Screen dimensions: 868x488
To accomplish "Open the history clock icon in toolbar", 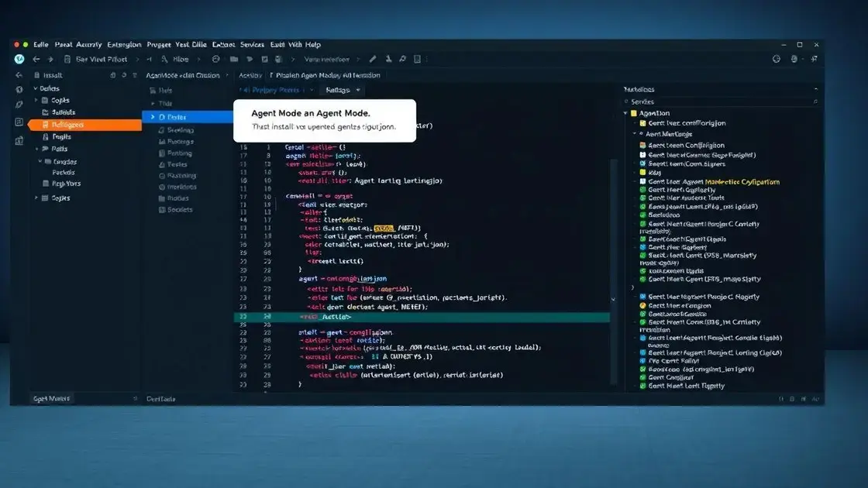I will coord(216,59).
